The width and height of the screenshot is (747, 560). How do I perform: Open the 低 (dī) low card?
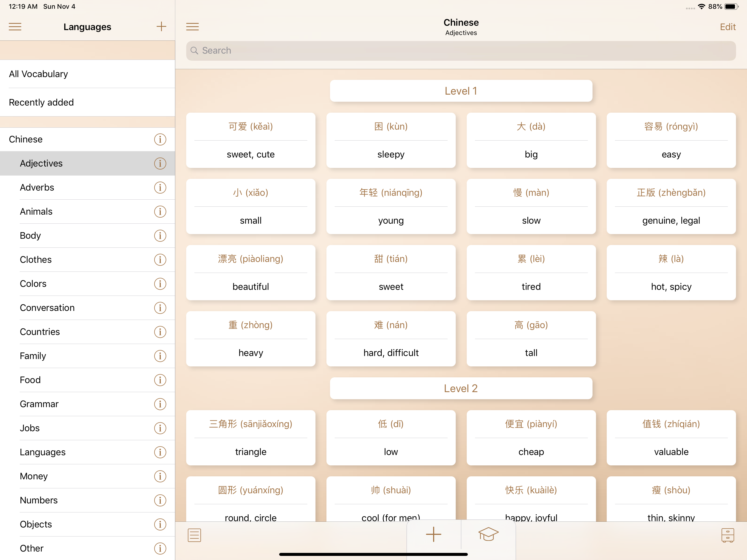pyautogui.click(x=391, y=438)
